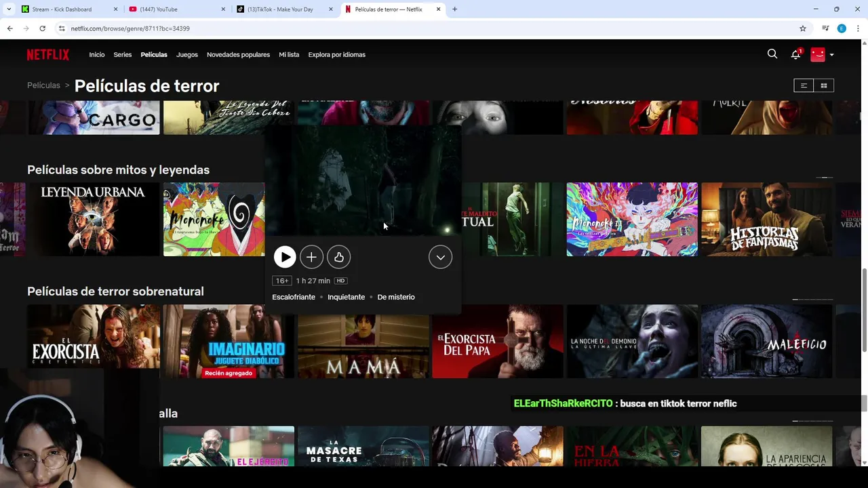Open Chrome three-dot menu
Image resolution: width=868 pixels, height=488 pixels.
click(x=859, y=28)
